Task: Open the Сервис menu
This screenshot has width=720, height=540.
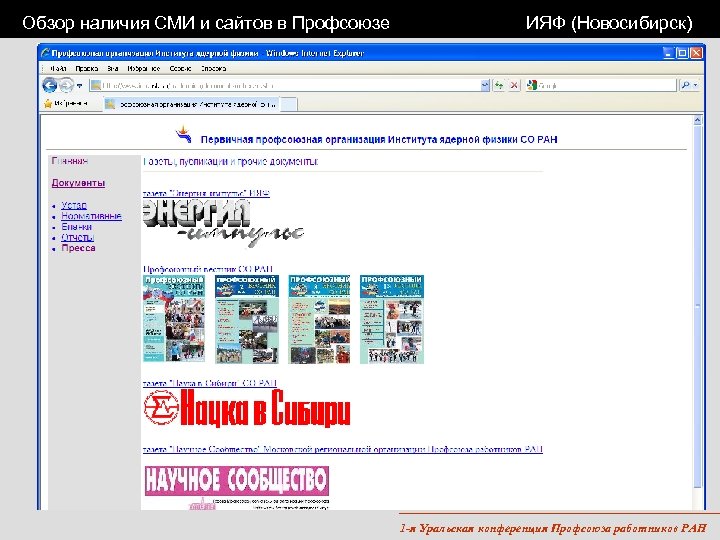Action: tap(180, 68)
